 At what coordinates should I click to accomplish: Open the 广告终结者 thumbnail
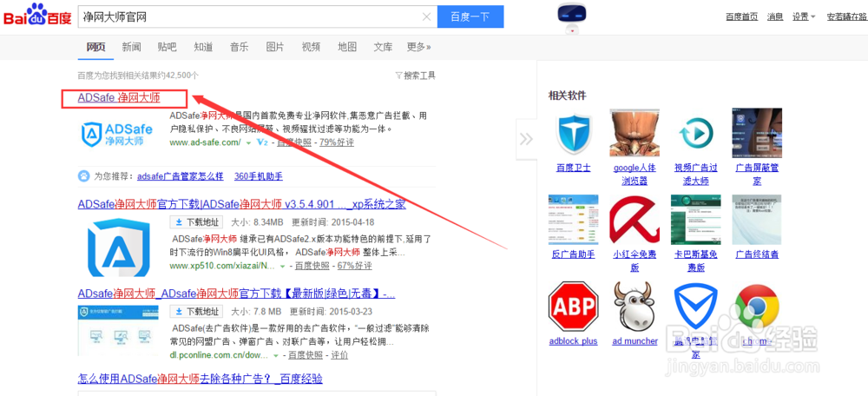tap(756, 220)
